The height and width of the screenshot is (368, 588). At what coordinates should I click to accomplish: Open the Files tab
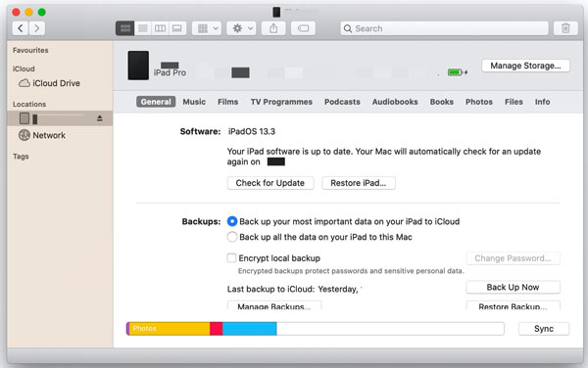(x=514, y=102)
